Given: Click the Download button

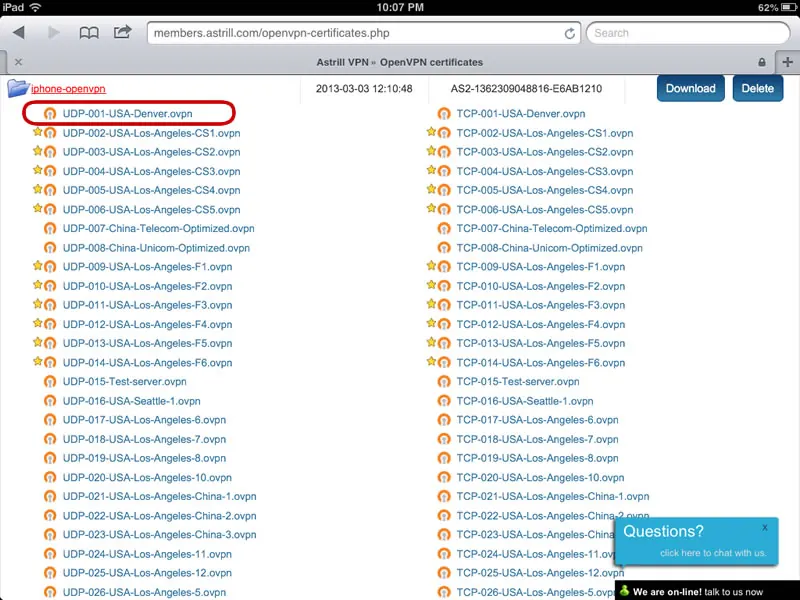Looking at the screenshot, I should pos(690,88).
